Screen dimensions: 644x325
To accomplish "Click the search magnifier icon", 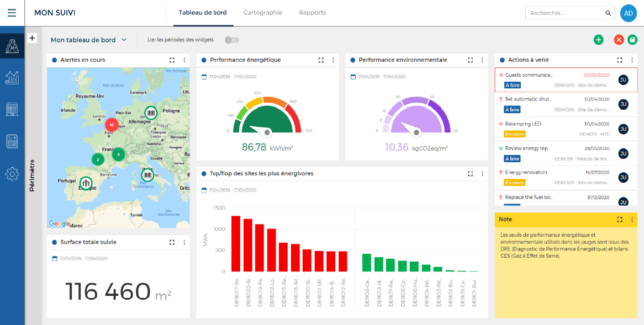I will pyautogui.click(x=608, y=13).
